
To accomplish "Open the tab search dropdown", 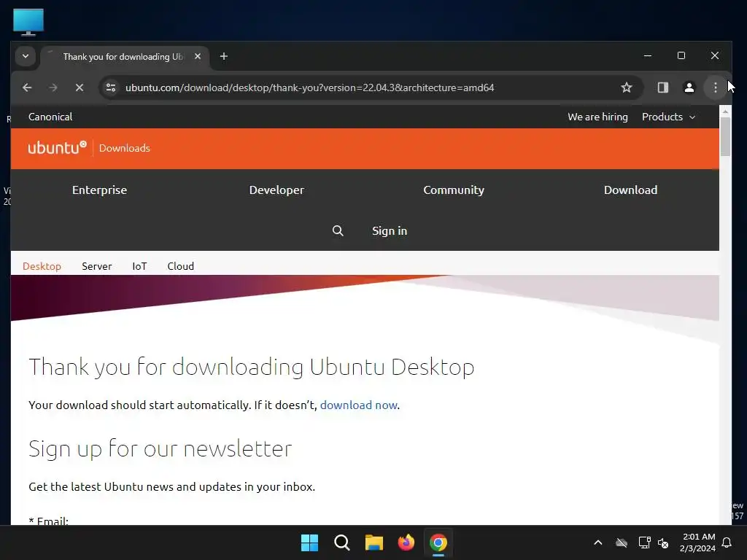I will click(x=26, y=56).
